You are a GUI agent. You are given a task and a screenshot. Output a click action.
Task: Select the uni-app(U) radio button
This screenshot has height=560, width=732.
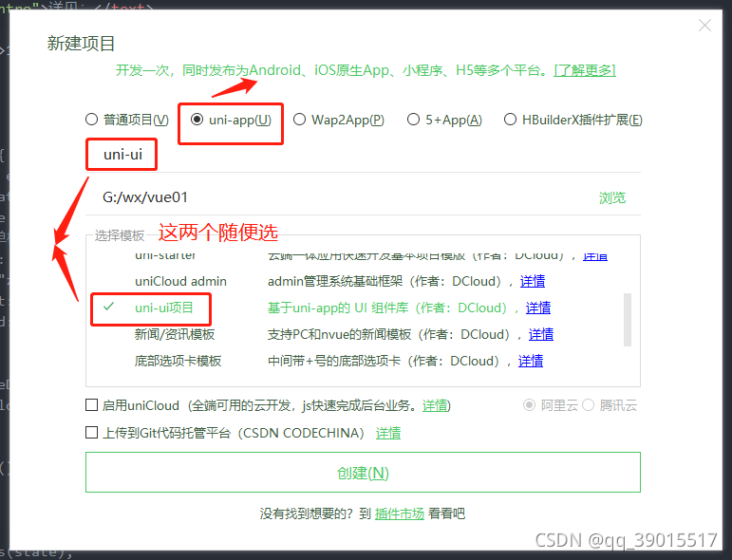point(197,120)
